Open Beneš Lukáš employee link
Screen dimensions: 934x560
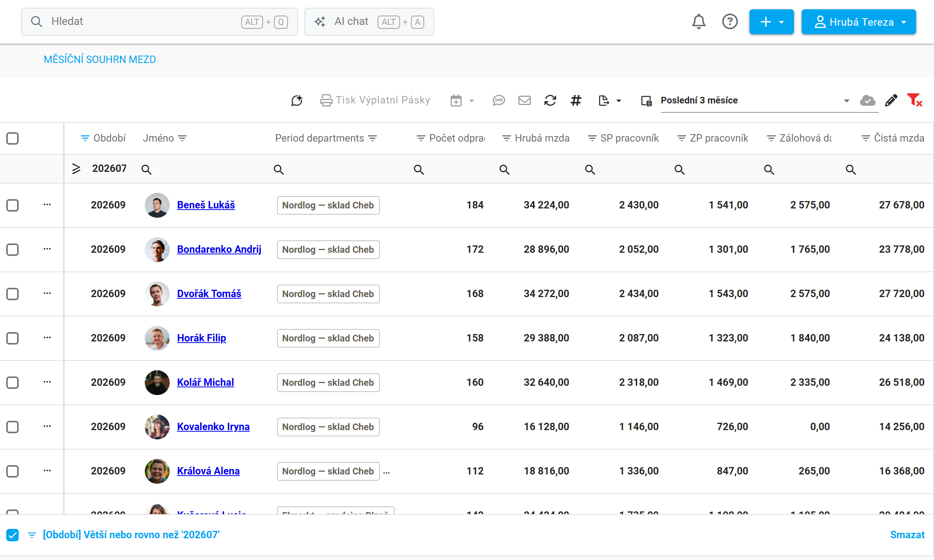[x=206, y=205]
